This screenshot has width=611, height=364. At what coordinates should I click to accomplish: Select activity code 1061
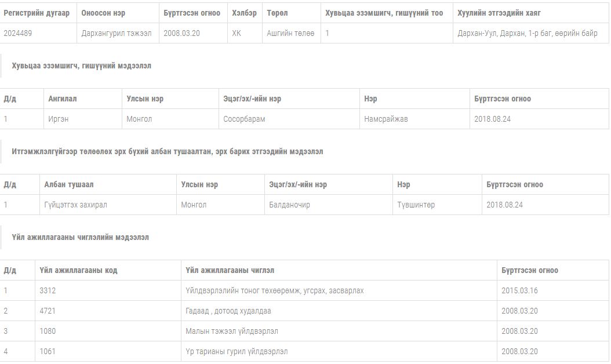pos(48,351)
